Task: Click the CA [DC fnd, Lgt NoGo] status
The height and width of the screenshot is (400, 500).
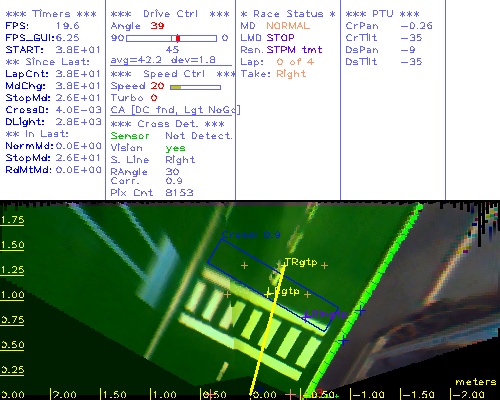Action: [x=175, y=110]
